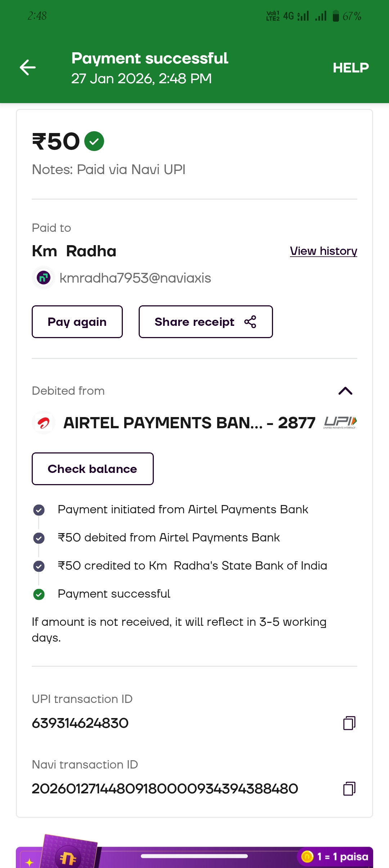The width and height of the screenshot is (389, 868).
Task: Tap the share icon on Share receipt
Action: click(x=250, y=322)
